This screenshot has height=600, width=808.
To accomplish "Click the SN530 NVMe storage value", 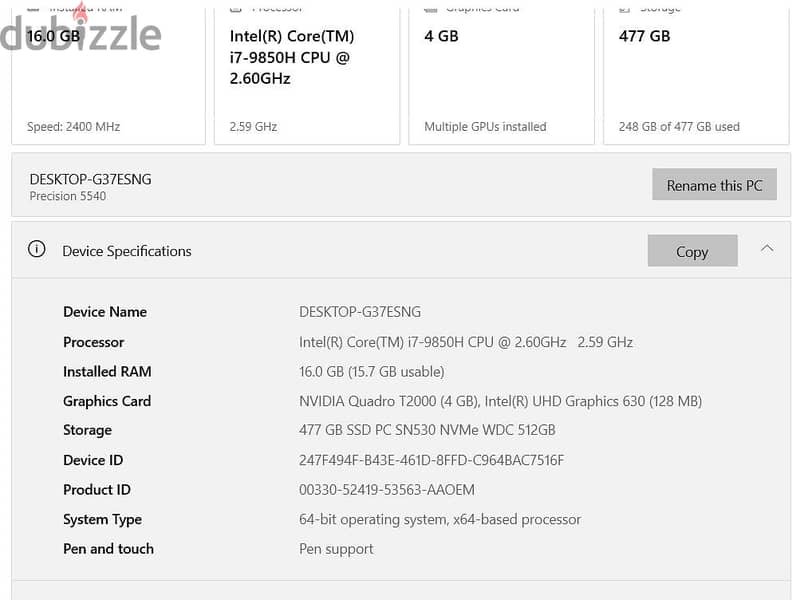I will click(x=427, y=430).
